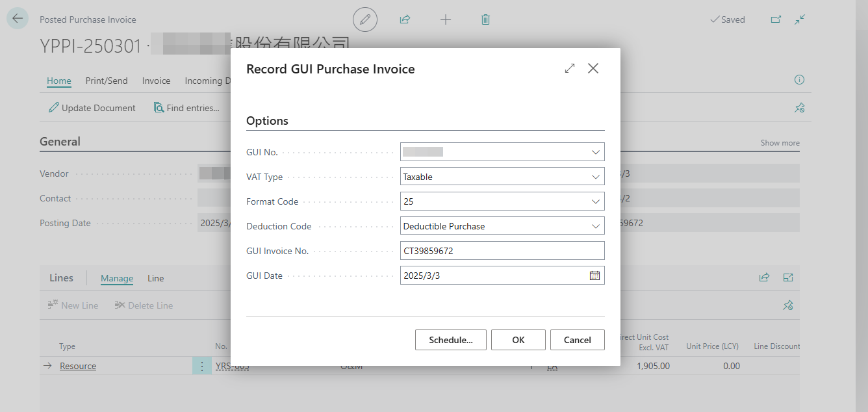Image resolution: width=868 pixels, height=412 pixels.
Task: Close the Record GUI Purchase Invoice dialog
Action: (x=593, y=68)
